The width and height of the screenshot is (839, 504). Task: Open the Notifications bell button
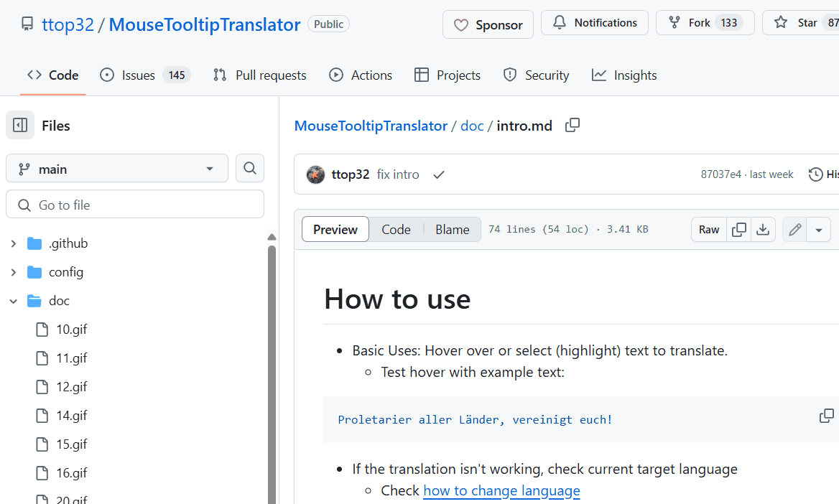click(x=595, y=22)
